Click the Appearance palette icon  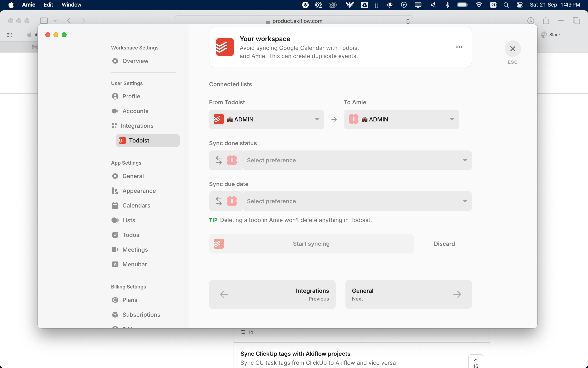[115, 191]
